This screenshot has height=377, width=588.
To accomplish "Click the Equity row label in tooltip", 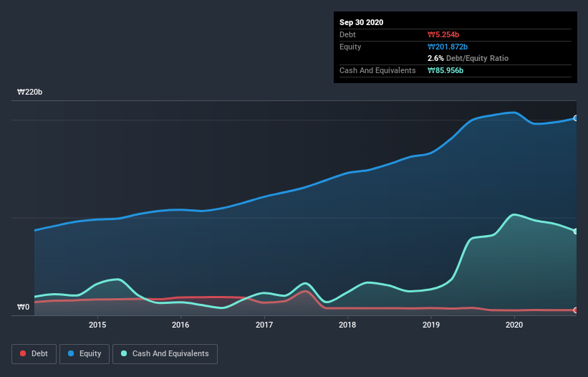I will 350,47.
